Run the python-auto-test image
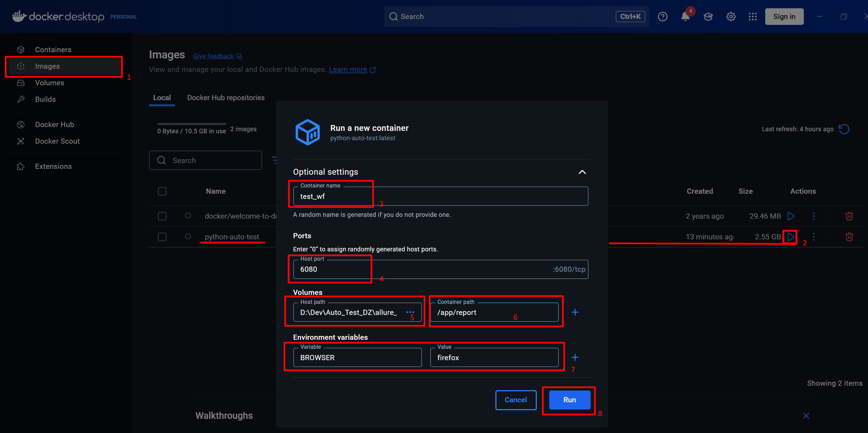 [x=790, y=237]
